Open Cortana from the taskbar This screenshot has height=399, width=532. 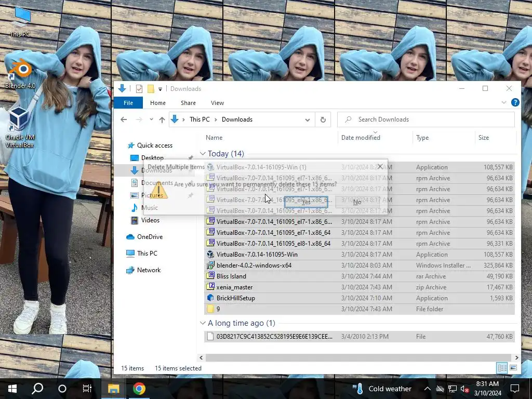pyautogui.click(x=62, y=389)
